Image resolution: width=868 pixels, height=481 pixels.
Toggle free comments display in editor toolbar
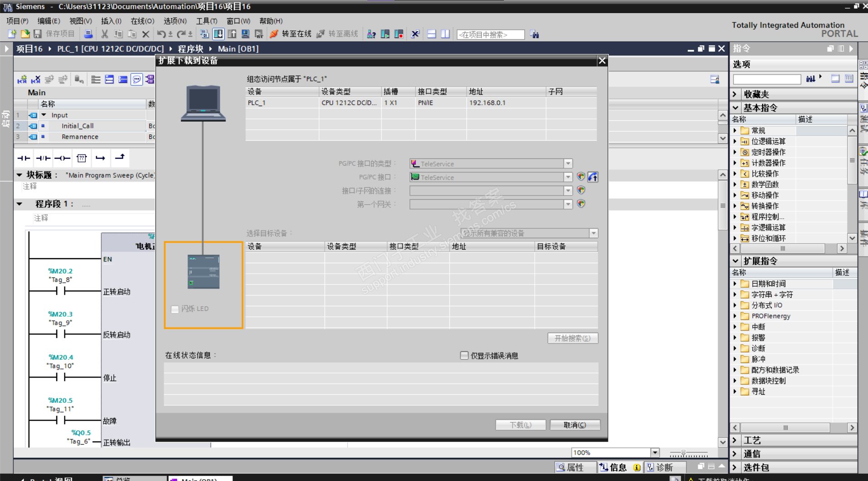137,80
